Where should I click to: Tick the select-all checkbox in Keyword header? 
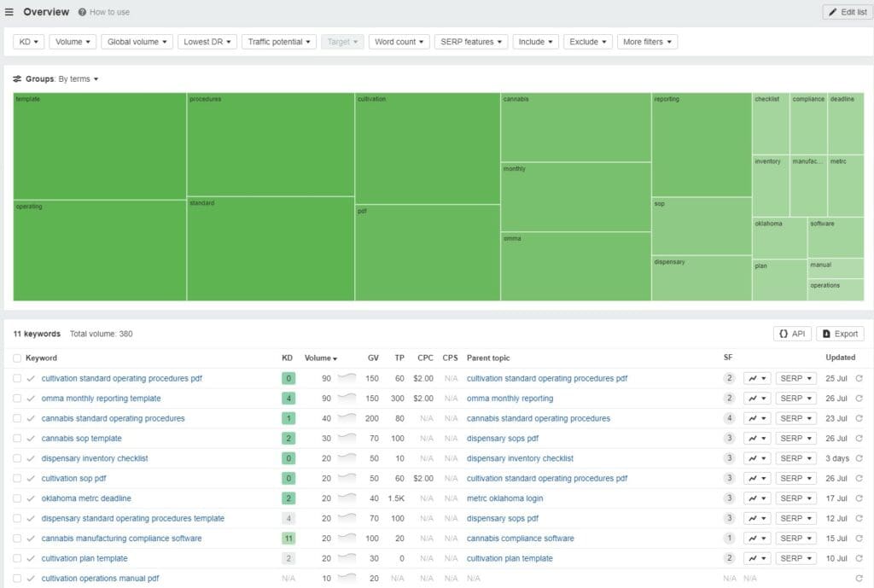(x=17, y=358)
